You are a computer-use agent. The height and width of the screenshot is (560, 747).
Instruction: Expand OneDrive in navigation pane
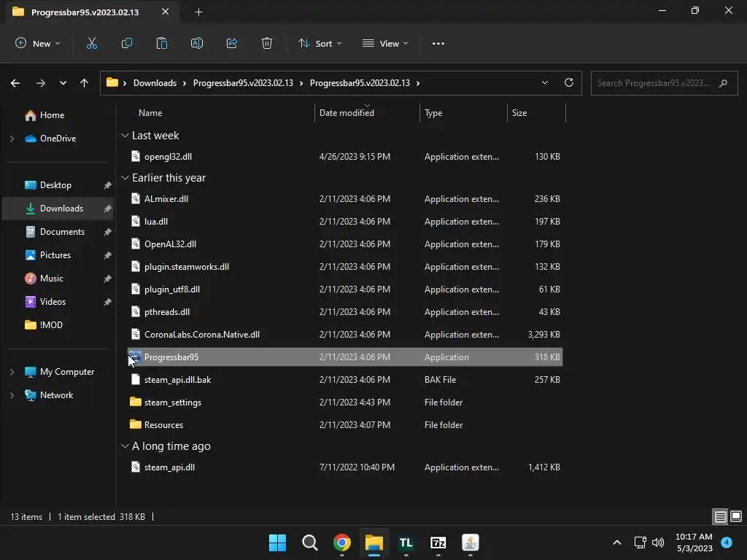(x=12, y=139)
